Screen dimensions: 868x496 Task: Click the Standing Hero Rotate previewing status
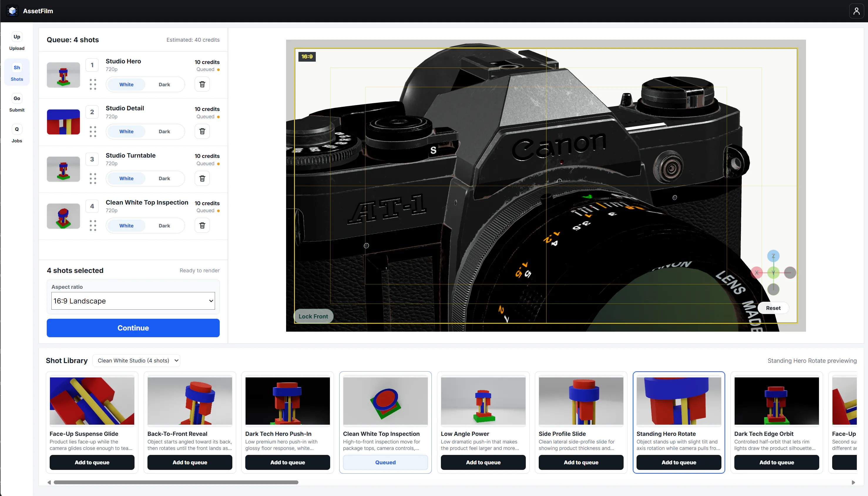click(x=812, y=360)
